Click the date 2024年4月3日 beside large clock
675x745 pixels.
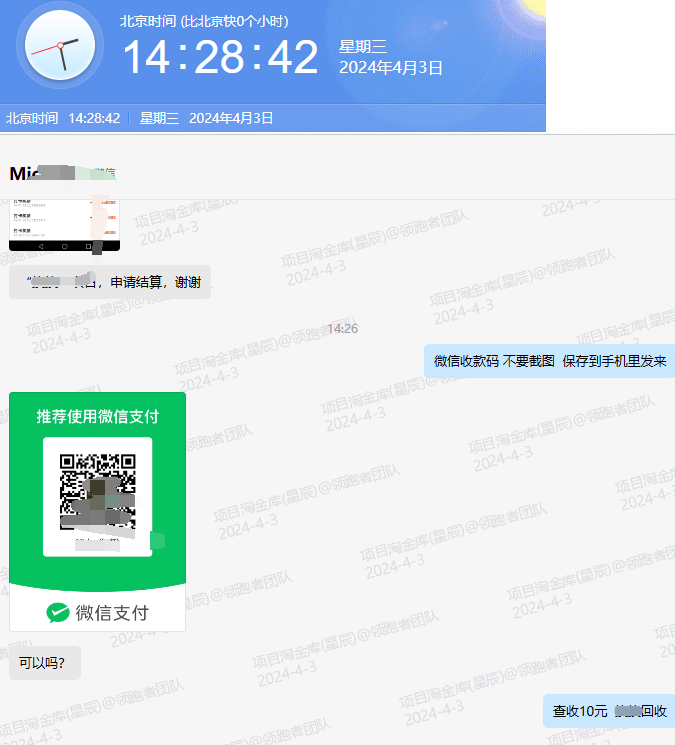tap(390, 67)
